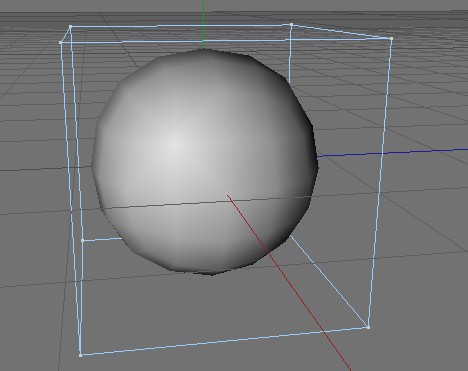Click the green Y-axis line above the sphere

[x=203, y=24]
